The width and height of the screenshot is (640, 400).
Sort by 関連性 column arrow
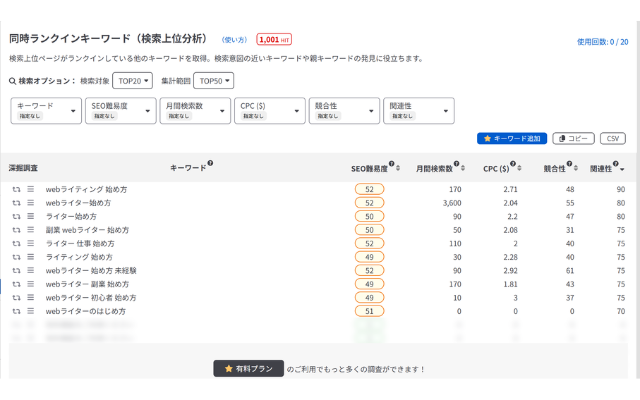coord(622,168)
